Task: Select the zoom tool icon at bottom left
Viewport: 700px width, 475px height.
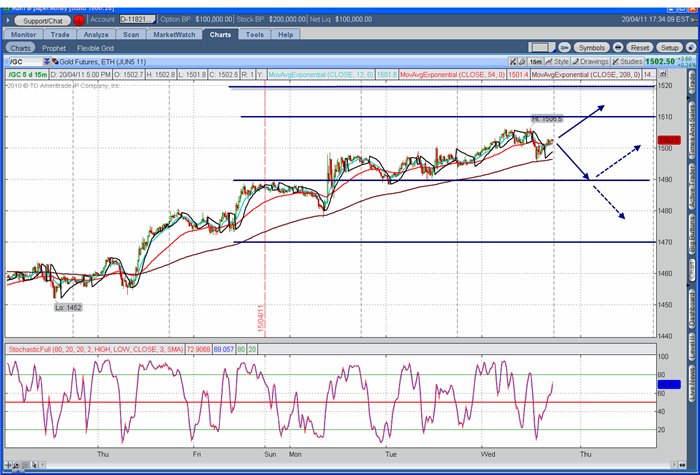Action: pyautogui.click(x=16, y=465)
